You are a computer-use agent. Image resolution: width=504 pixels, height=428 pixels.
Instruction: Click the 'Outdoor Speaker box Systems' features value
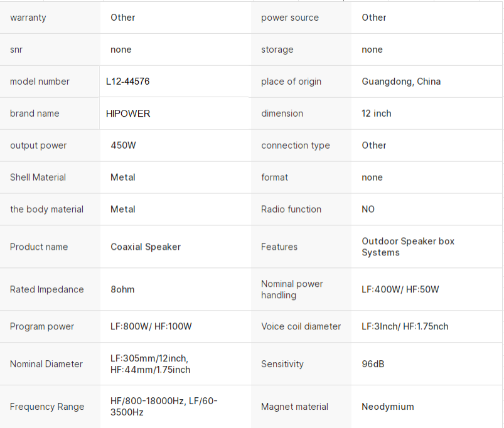pyautogui.click(x=408, y=247)
